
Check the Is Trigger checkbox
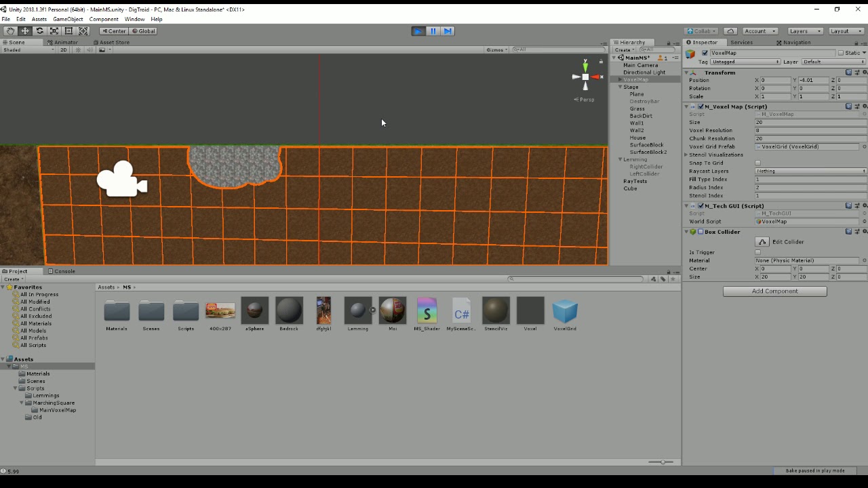(x=758, y=253)
